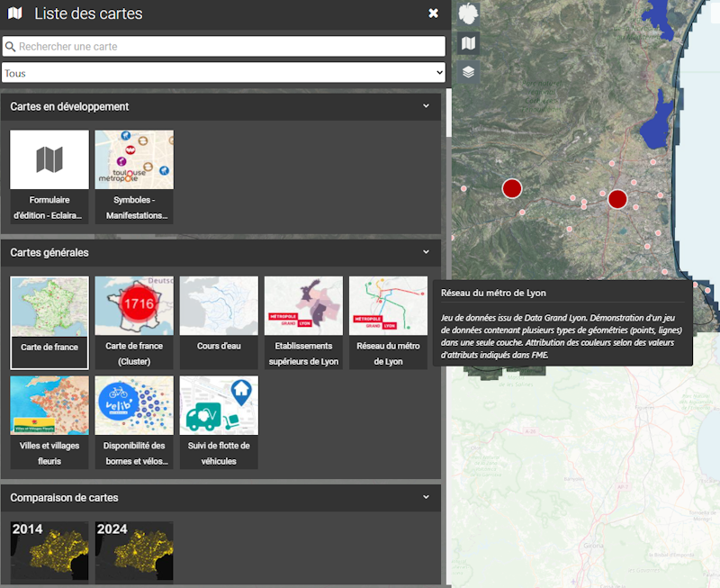720x588 pixels.
Task: Open the Symboles - Manifestations map
Action: point(134,176)
